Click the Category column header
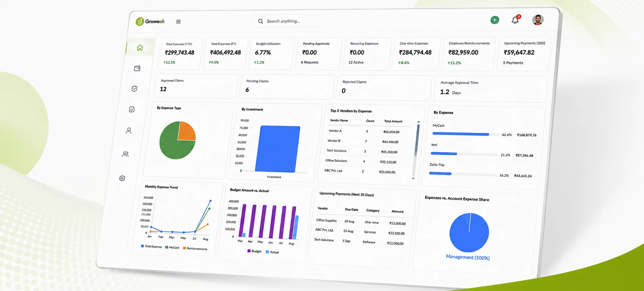644x291 pixels. tap(373, 210)
